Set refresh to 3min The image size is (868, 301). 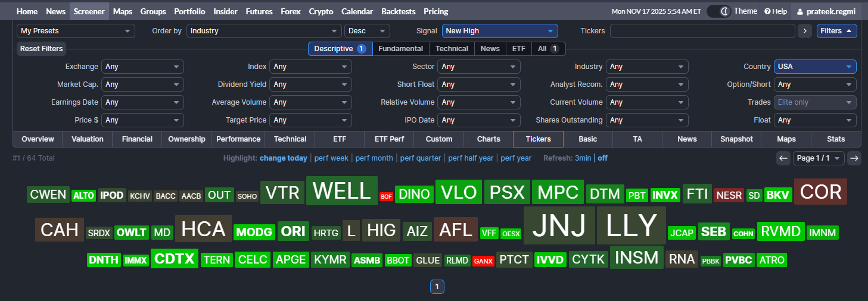[x=583, y=158]
